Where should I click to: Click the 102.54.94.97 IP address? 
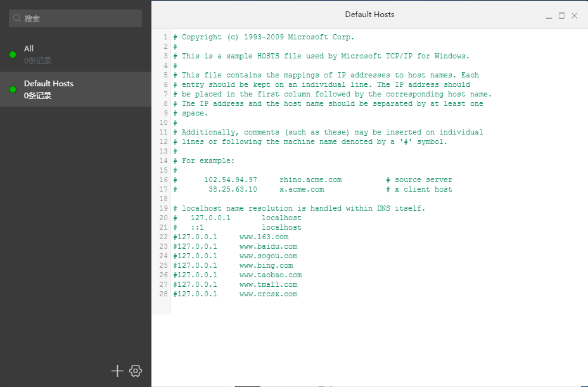tap(231, 180)
